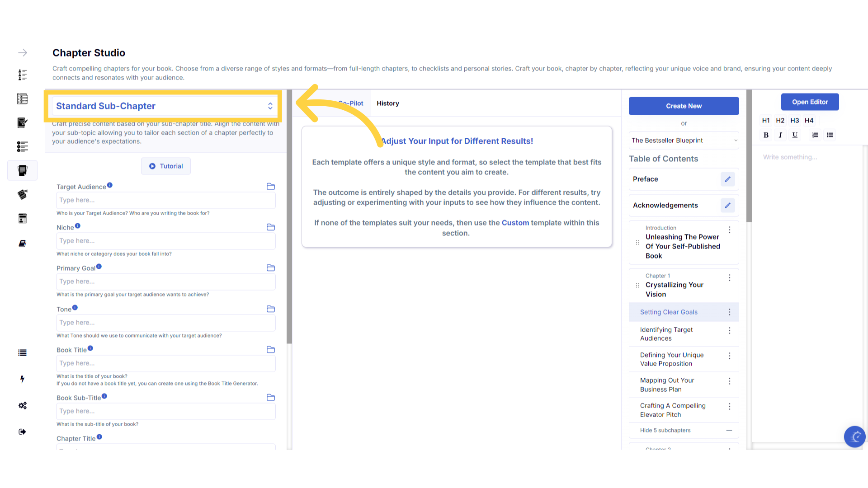This screenshot has width=868, height=488.
Task: Click folder icon beside Target Audience
Action: click(x=271, y=187)
